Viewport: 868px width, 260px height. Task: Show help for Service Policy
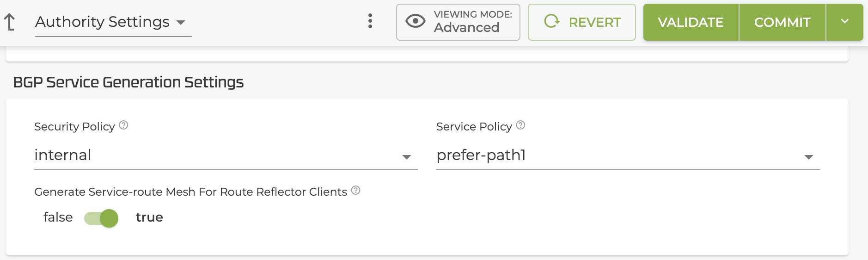point(520,125)
